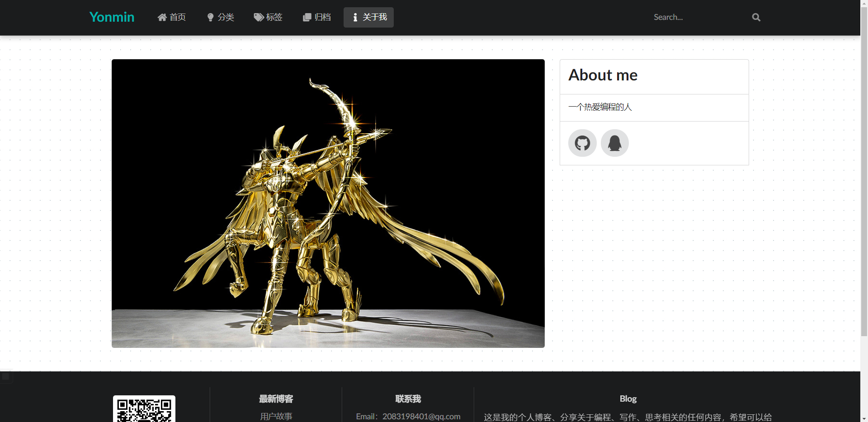
Task: Focus the Search input field
Action: point(698,17)
